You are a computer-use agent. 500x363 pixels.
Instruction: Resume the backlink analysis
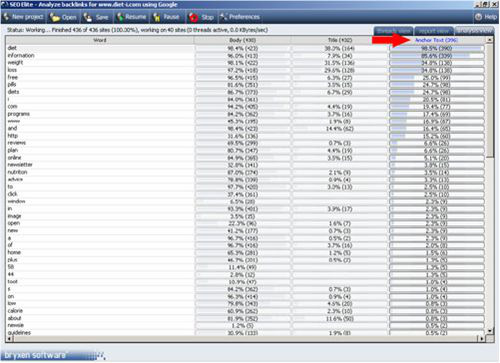point(132,17)
